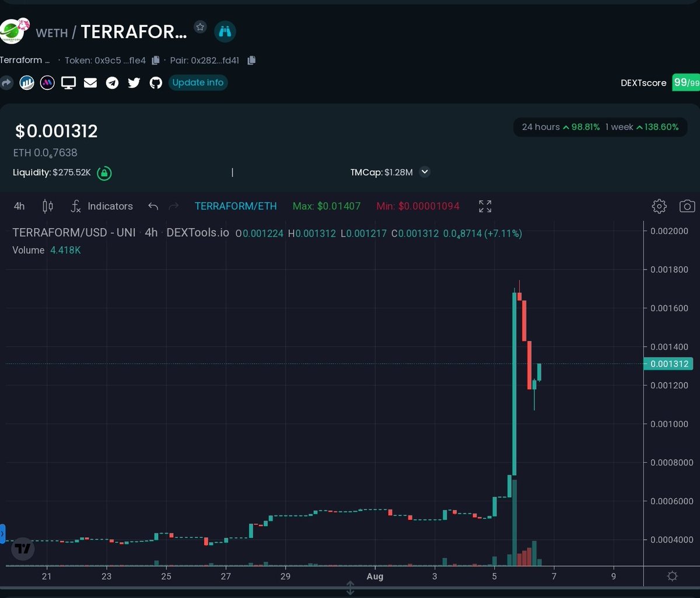
Task: Switch chart to TERRAFORM/ETH
Action: [236, 206]
